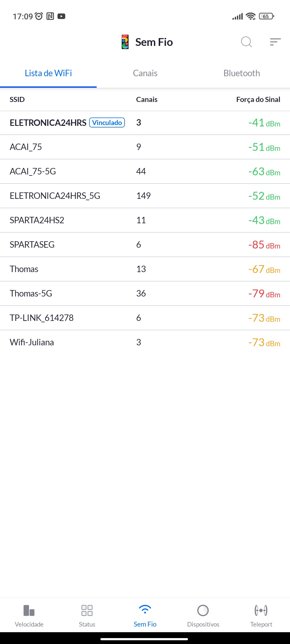290x644 pixels.
Task: Tap the phone device icon beside Sem Fio
Action: coord(125,42)
